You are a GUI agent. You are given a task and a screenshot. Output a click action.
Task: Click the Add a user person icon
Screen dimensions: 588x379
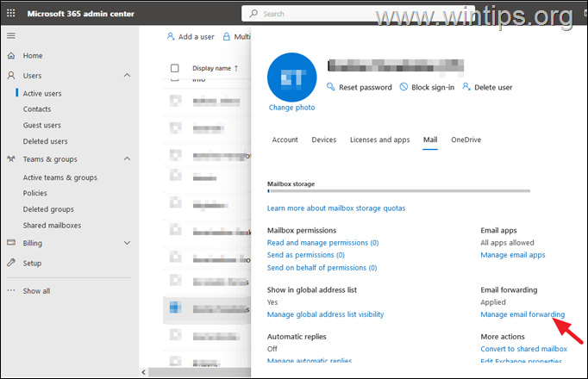[171, 37]
